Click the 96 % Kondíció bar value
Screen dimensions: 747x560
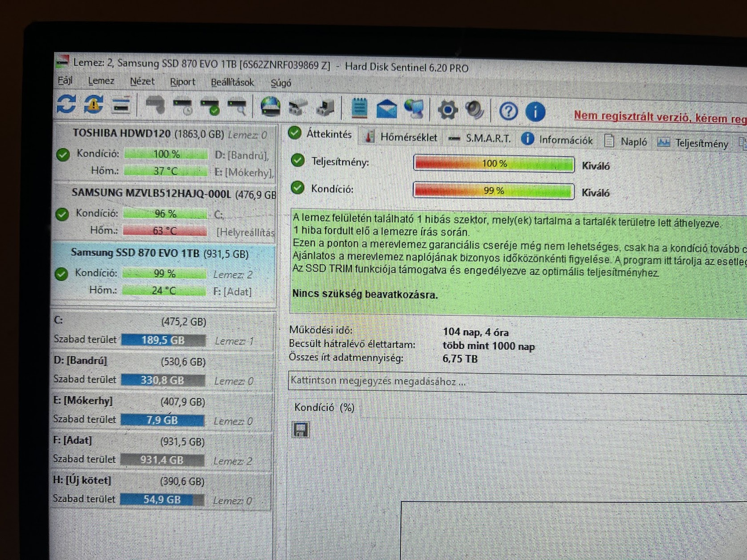coord(165,214)
